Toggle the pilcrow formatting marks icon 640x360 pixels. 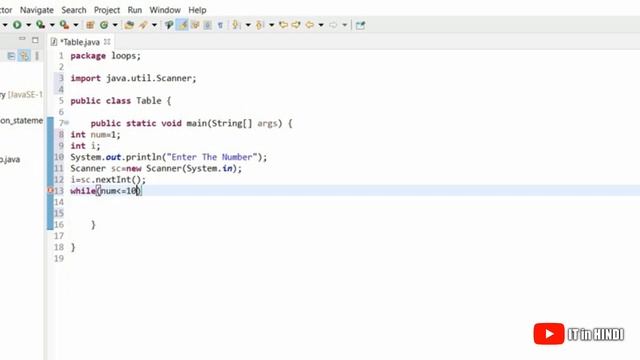(220, 25)
